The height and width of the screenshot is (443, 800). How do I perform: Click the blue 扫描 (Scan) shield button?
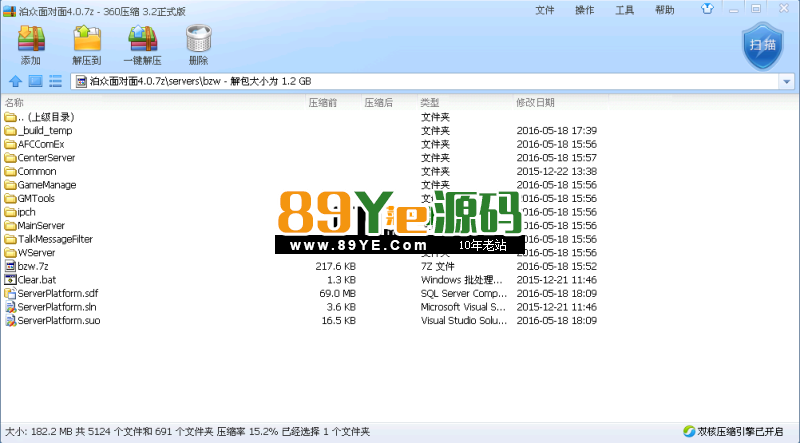click(x=762, y=46)
